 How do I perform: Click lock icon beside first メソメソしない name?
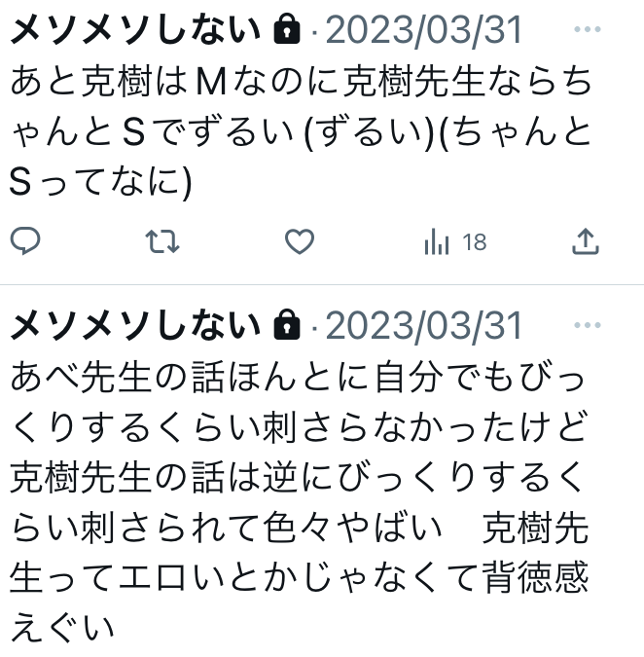pos(287,28)
